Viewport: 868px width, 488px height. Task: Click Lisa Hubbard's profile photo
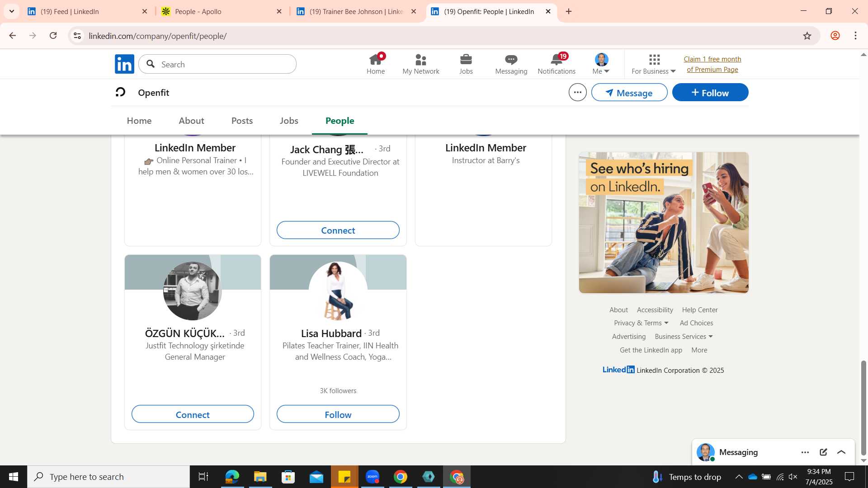338,291
